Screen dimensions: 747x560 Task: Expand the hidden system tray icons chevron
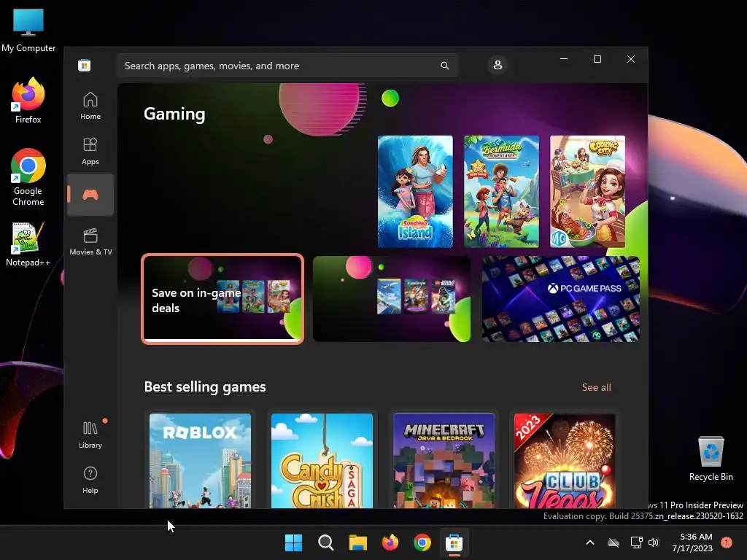(x=589, y=542)
